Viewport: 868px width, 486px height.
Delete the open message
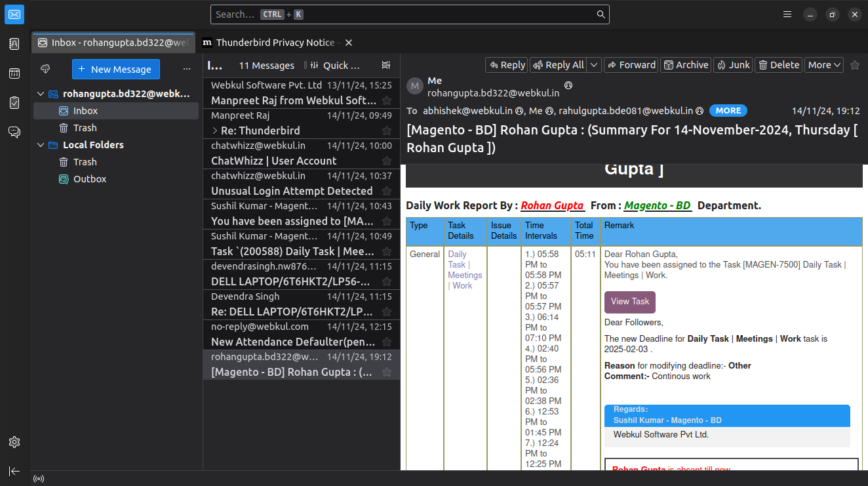tap(779, 65)
